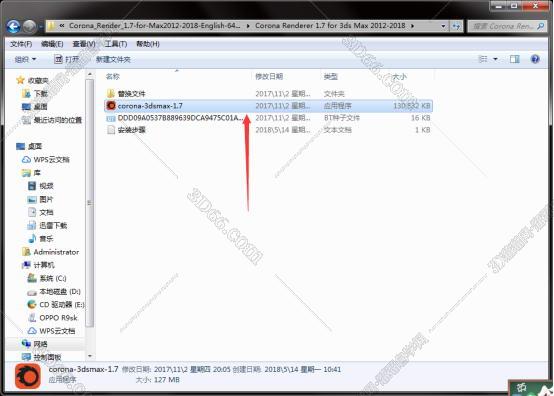Screen dimensions: 554x396
Task: Open the 迅雷下载 library
Action: [53, 225]
